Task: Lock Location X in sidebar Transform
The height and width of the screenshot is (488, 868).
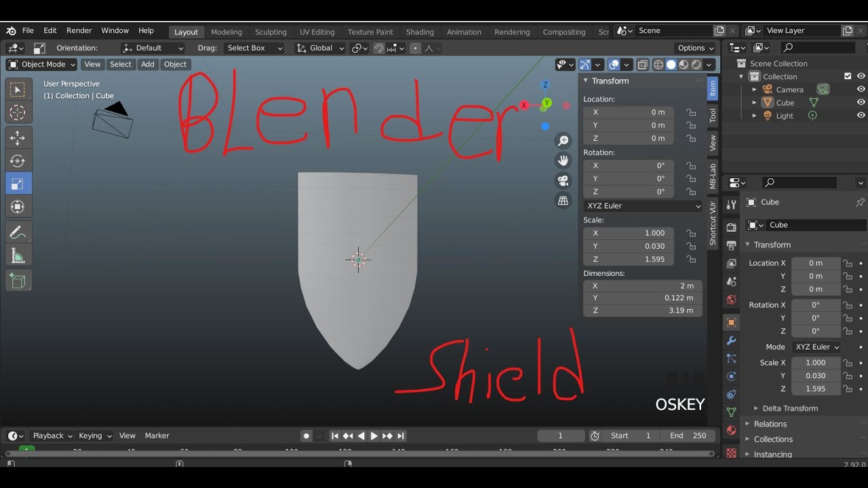Action: point(691,113)
